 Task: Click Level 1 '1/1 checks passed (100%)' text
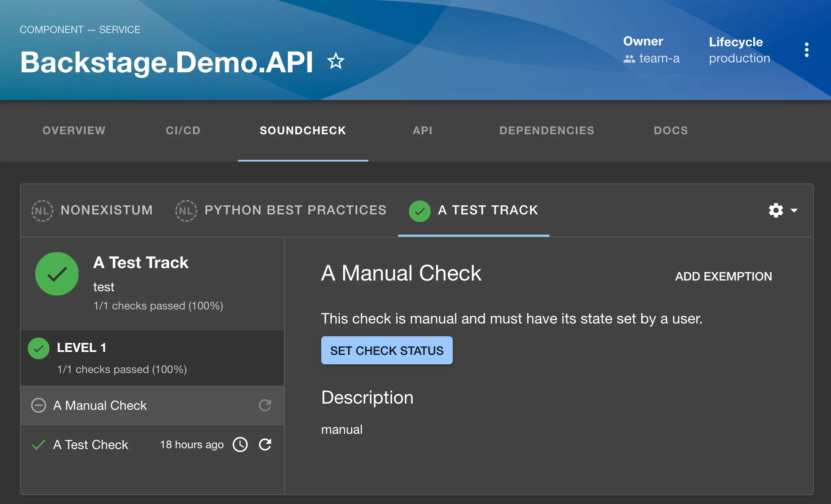pos(122,369)
